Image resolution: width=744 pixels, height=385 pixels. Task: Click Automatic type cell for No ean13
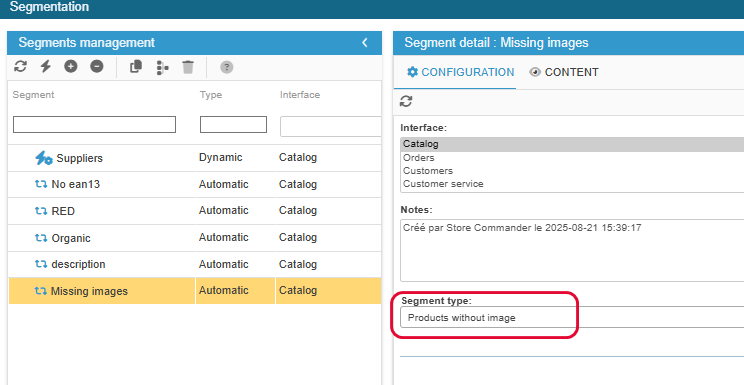235,184
